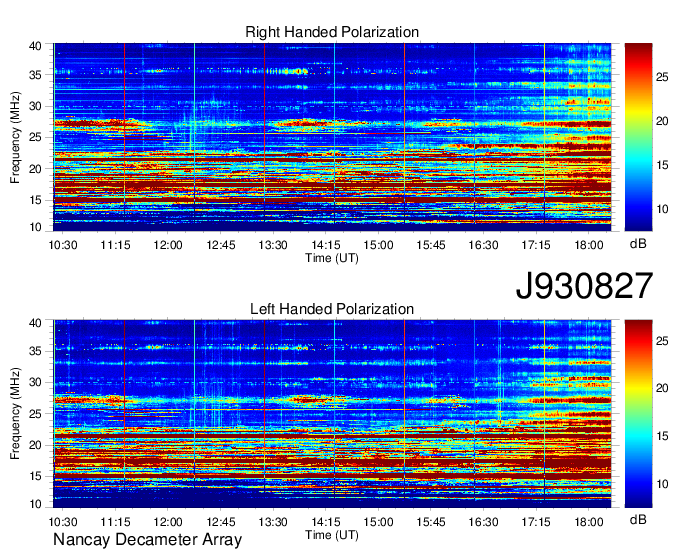Click the 11:15 time tick of Left Handed plot
The height and width of the screenshot is (552, 680).
pyautogui.click(x=115, y=522)
